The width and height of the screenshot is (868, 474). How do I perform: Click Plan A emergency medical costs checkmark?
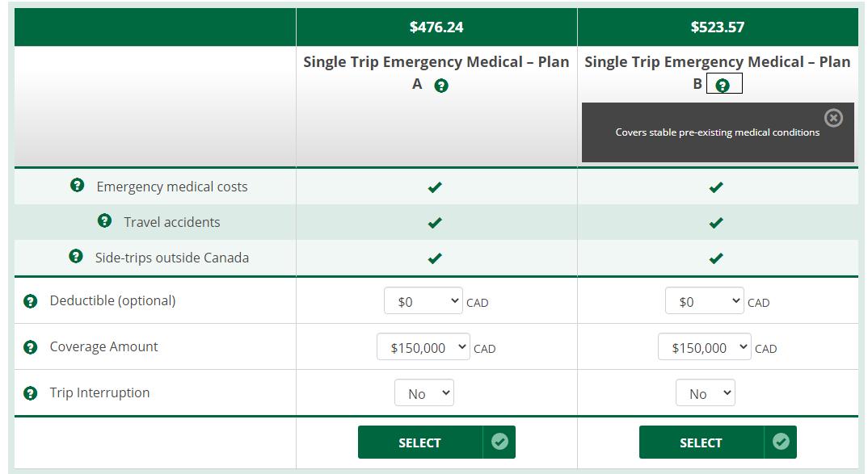(435, 187)
